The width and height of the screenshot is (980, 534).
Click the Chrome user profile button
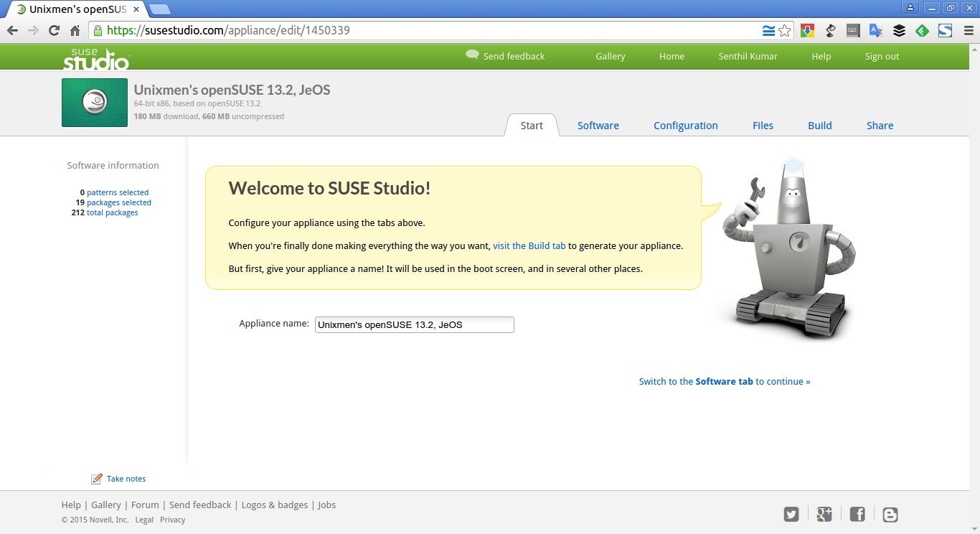coord(910,7)
